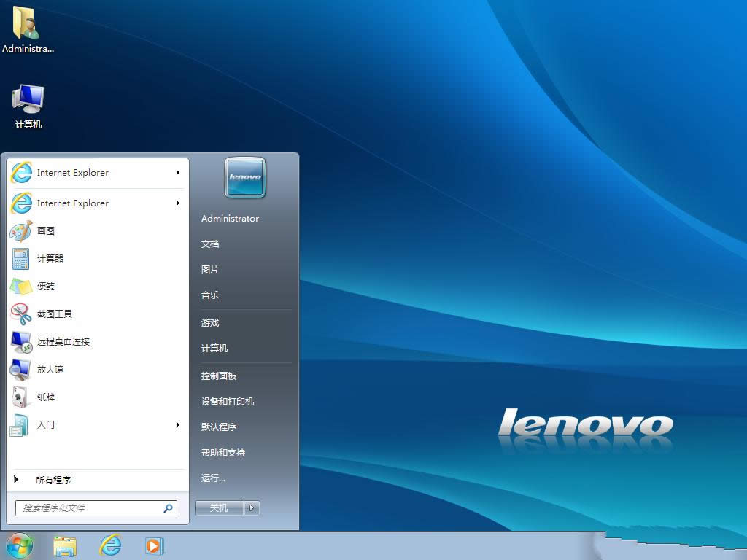Click the Administrator account picture
This screenshot has width=747, height=560.
coord(245,177)
